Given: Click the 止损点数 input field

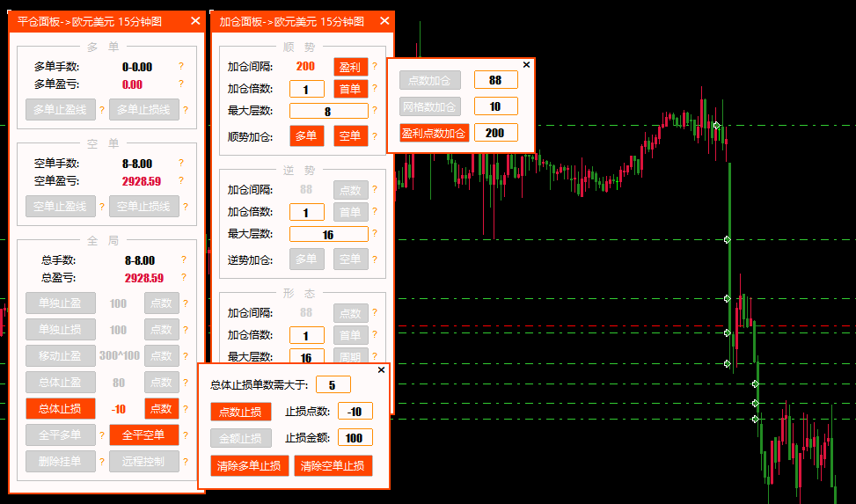Looking at the screenshot, I should coord(355,411).
